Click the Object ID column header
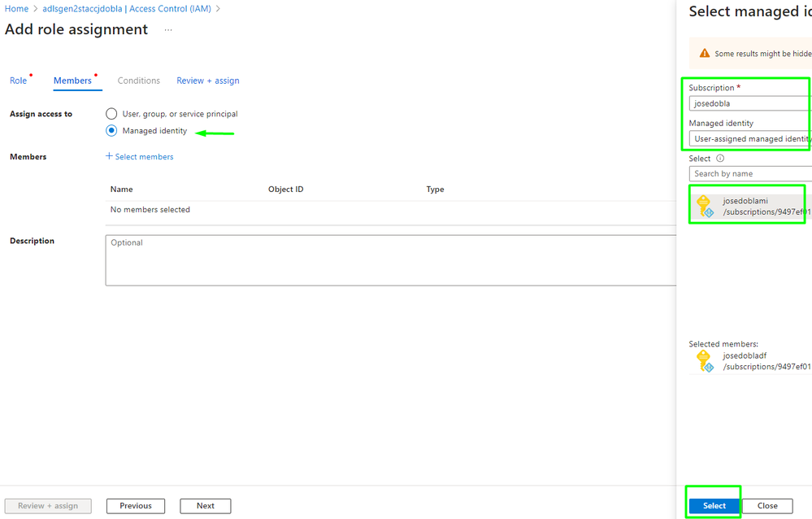The width and height of the screenshot is (812, 519). (x=286, y=190)
